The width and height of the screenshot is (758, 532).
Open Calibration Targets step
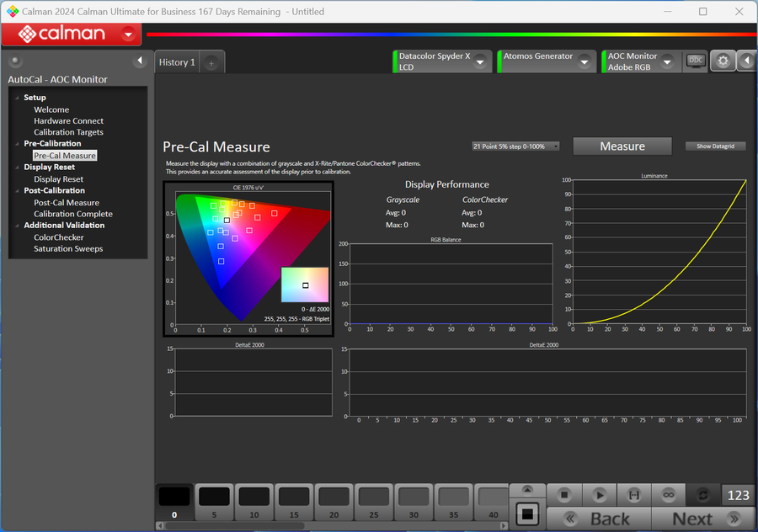[69, 132]
